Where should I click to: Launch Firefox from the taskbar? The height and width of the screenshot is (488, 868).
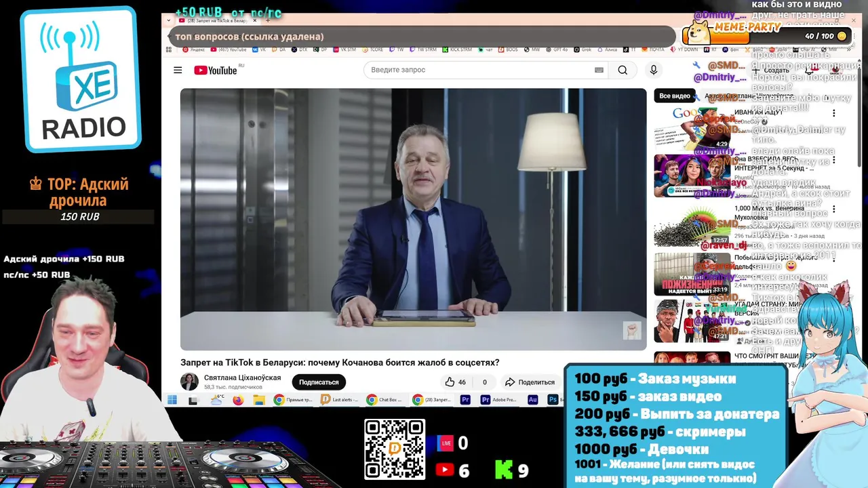[238, 400]
